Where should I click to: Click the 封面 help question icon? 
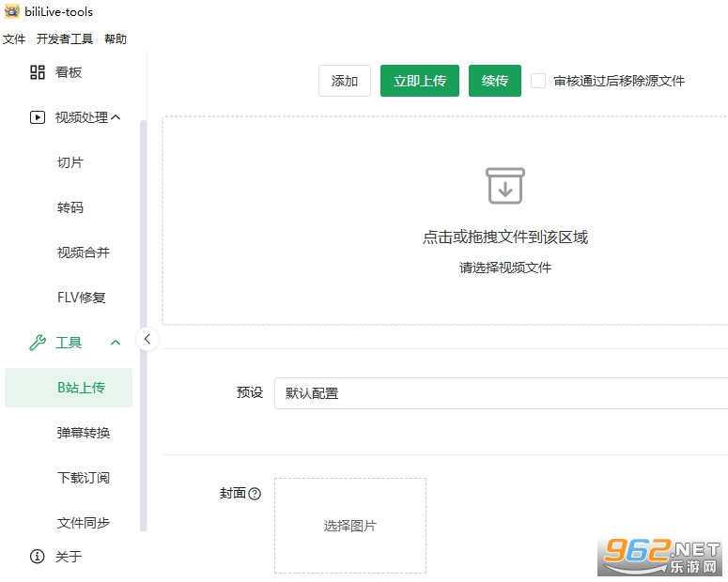point(255,494)
